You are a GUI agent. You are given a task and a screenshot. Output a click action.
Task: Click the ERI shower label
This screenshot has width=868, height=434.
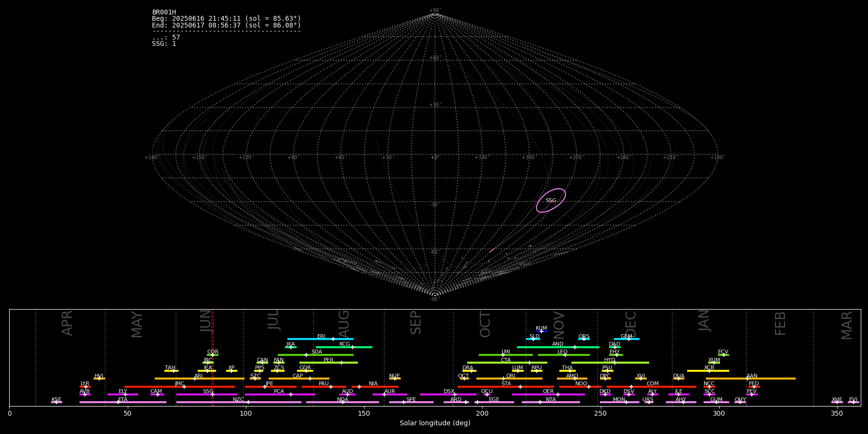[x=322, y=337]
